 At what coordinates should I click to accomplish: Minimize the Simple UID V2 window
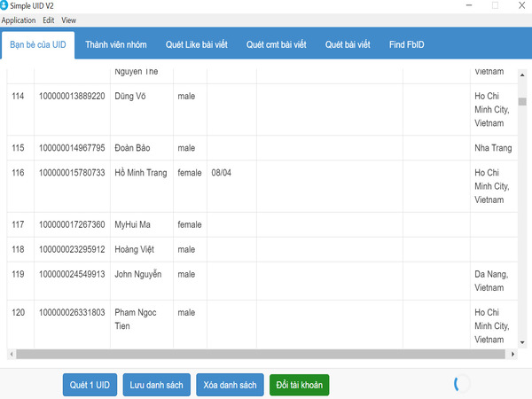click(469, 5)
